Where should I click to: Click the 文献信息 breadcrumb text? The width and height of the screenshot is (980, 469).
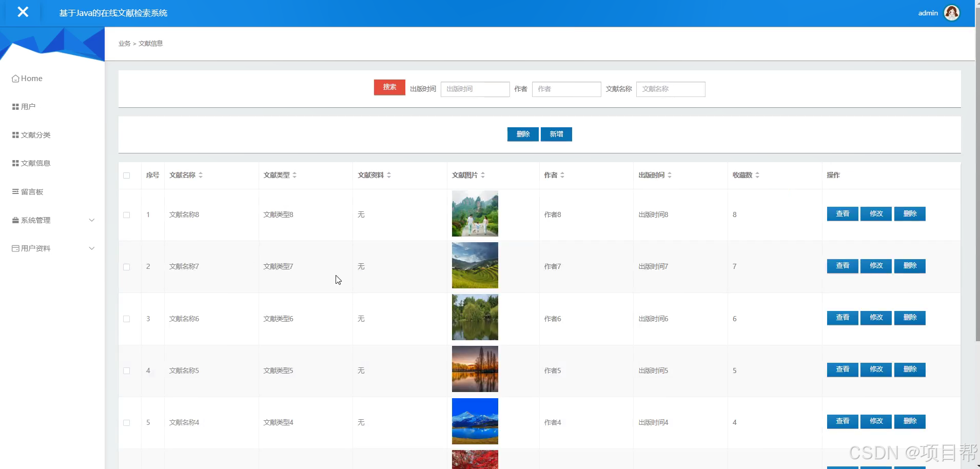click(151, 44)
